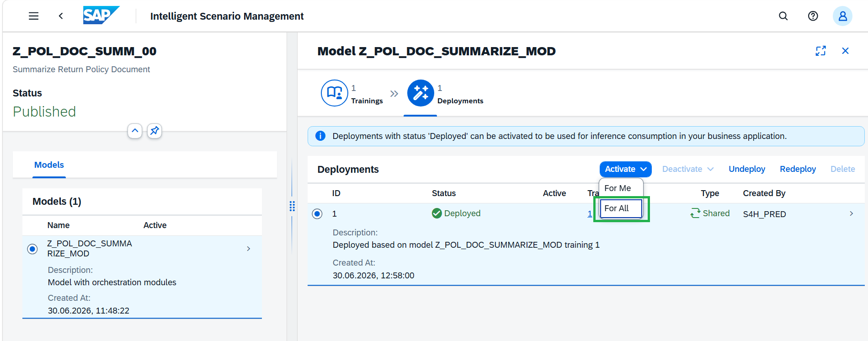Collapse the header with the up chevron
This screenshot has width=868, height=341.
135,131
